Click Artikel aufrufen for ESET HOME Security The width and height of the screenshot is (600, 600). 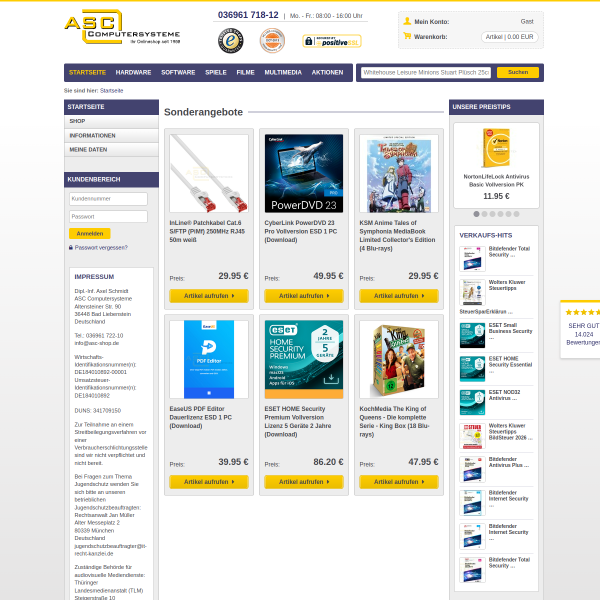tap(304, 482)
